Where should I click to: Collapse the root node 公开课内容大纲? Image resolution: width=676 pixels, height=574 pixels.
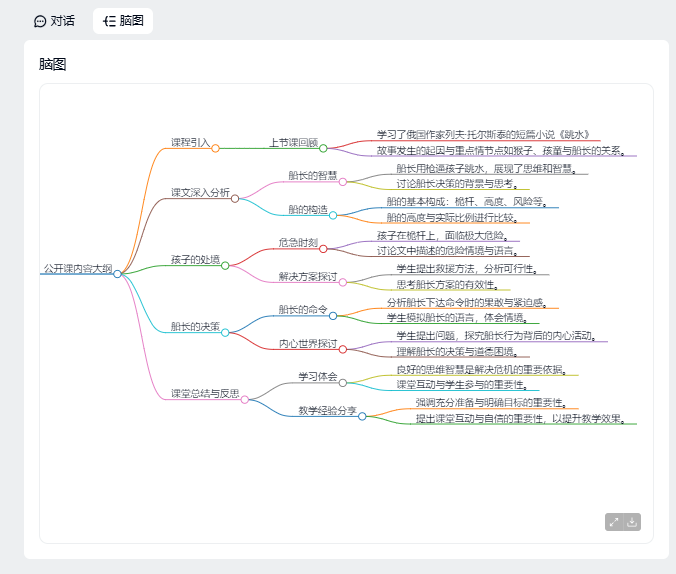point(118,273)
